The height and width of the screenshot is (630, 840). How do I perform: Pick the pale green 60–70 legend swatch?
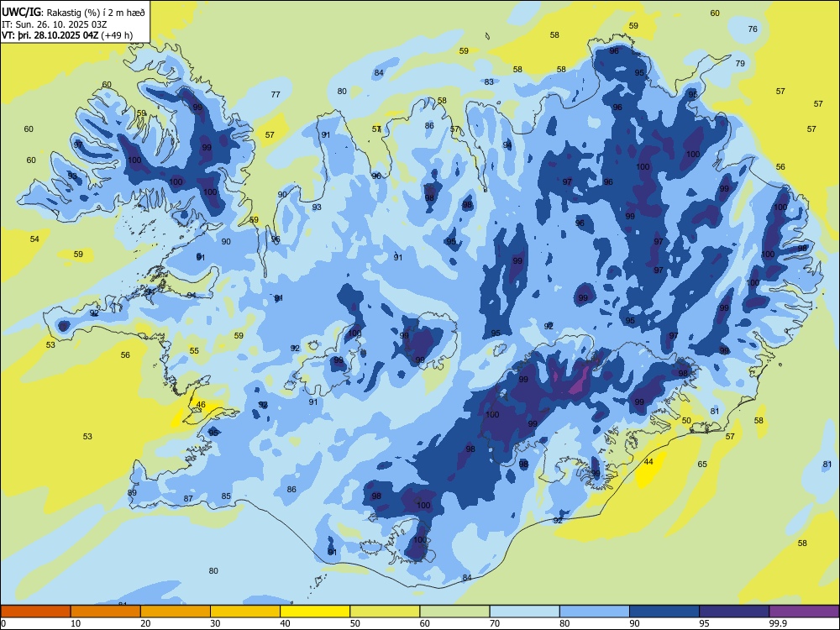tap(454, 612)
